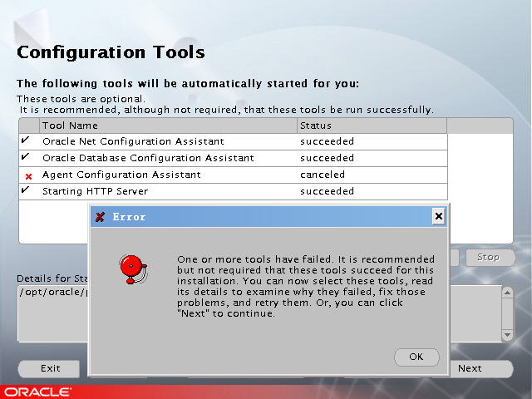The height and width of the screenshot is (399, 532).
Task: Click the Tool Name column header
Action: [168, 126]
